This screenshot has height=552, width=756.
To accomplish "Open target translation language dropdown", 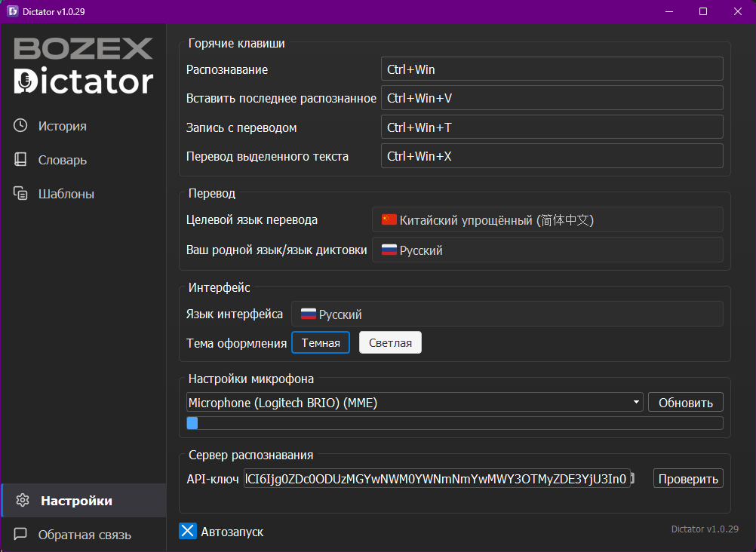I will click(547, 220).
